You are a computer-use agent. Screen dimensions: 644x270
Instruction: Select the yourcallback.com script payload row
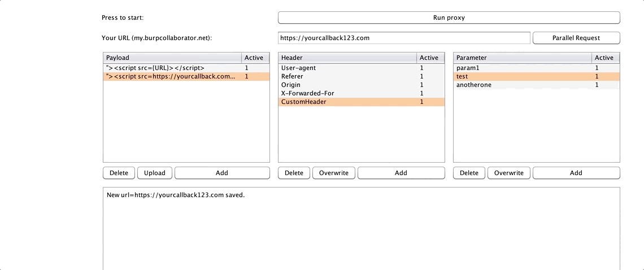click(186, 76)
